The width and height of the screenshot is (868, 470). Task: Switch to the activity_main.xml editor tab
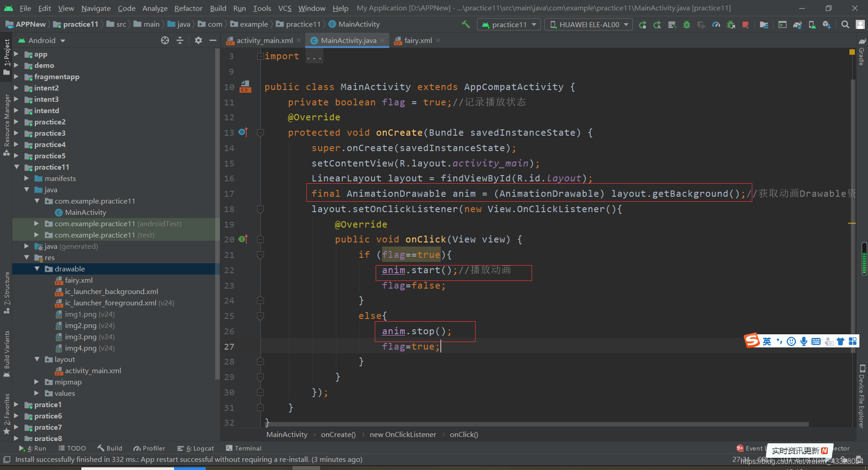[264, 40]
